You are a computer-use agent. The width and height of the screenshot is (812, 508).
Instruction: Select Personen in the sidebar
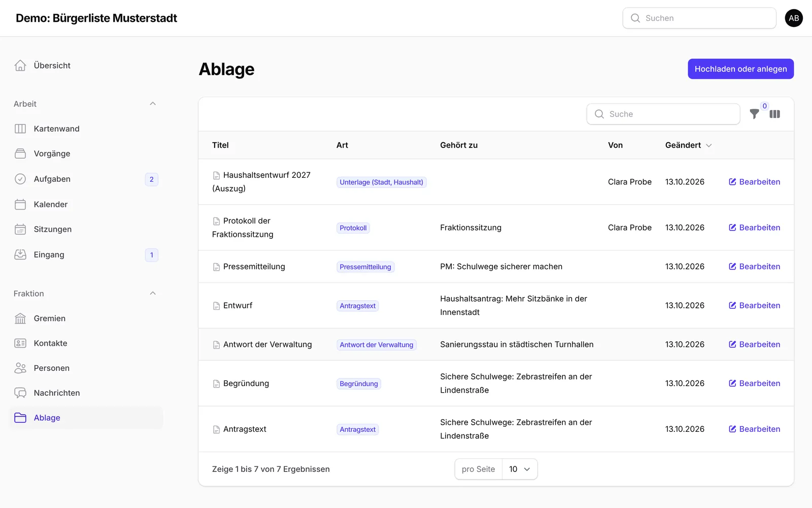86,368
